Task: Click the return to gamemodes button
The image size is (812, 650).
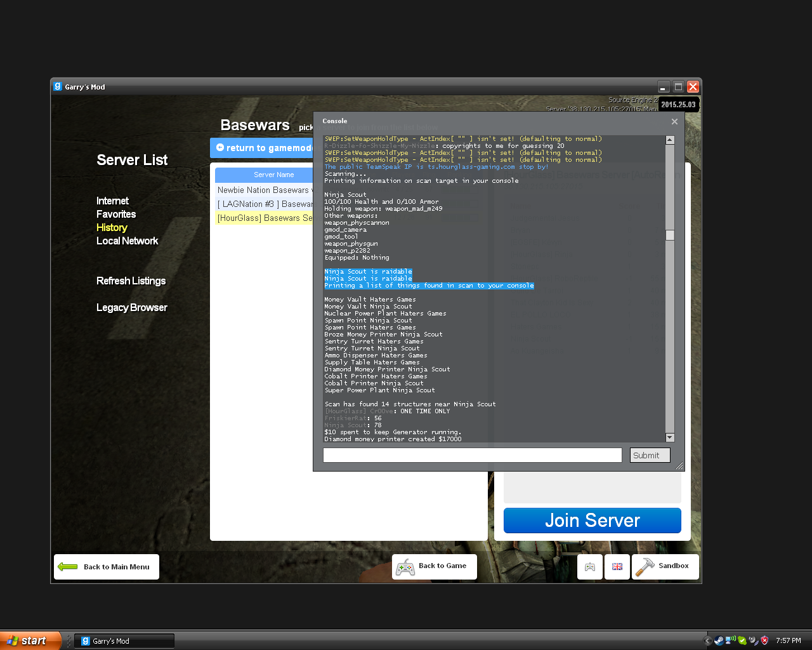Action: click(261, 148)
